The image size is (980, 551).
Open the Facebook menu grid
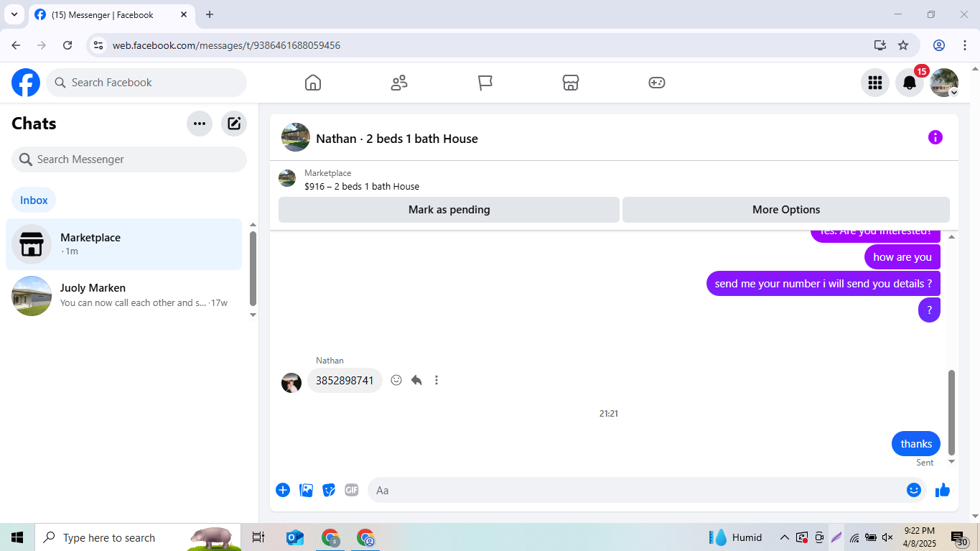[x=875, y=83]
